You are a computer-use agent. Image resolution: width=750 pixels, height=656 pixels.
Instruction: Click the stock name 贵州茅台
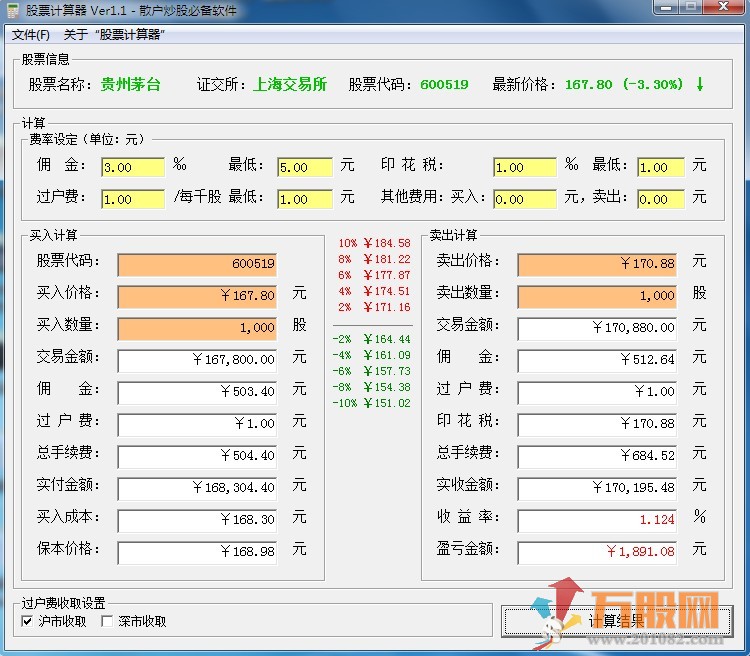click(x=130, y=85)
